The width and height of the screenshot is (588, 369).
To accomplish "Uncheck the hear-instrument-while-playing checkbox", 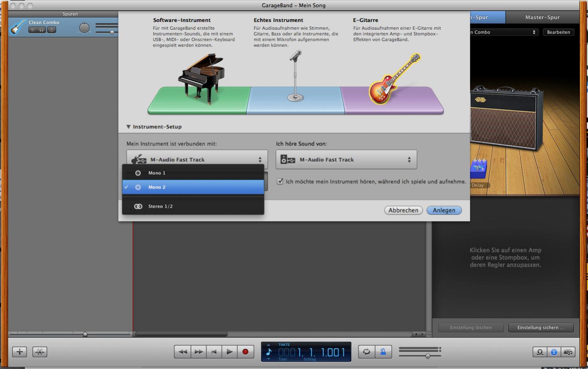I will 280,182.
